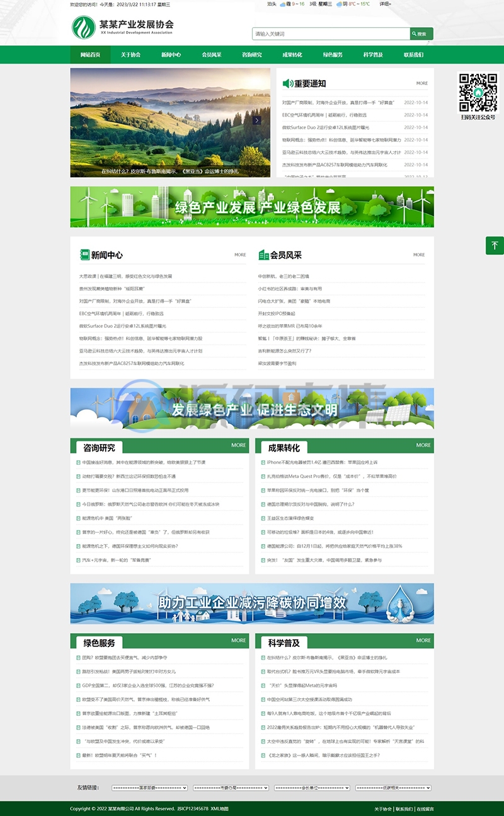504x816 pixels.
Task: Click the 重要通知 speaker icon
Action: pos(288,83)
